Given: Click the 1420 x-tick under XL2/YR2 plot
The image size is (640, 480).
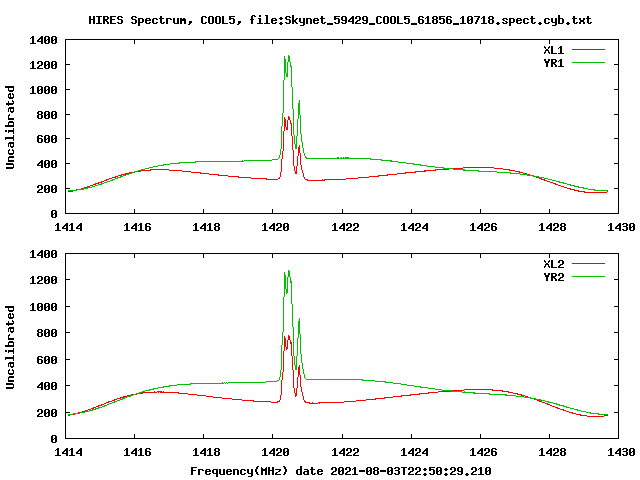Looking at the screenshot, I should (275, 452).
